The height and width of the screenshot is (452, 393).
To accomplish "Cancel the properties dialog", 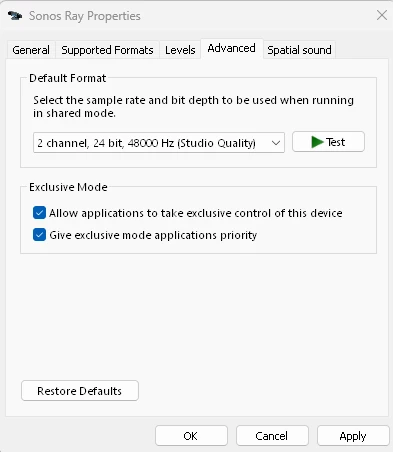I will tap(272, 436).
